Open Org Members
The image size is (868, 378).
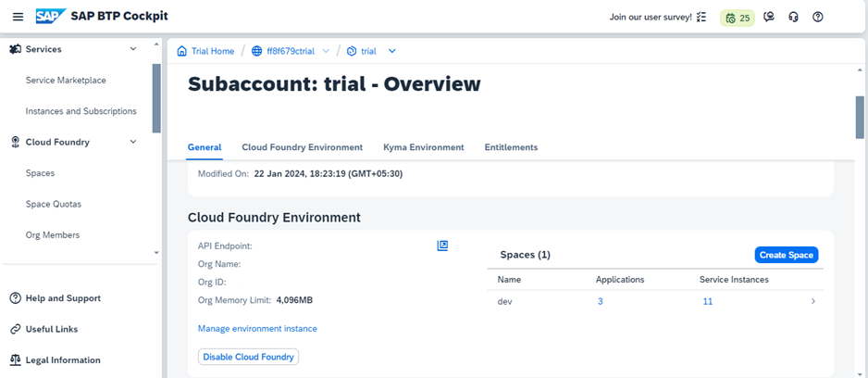(x=52, y=235)
